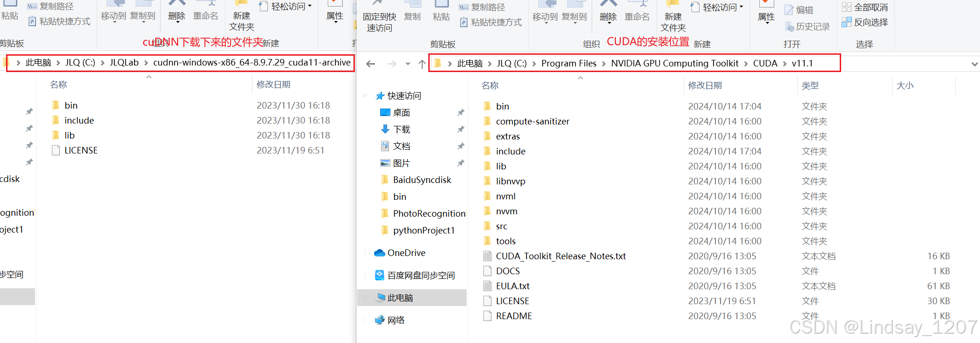Click back arrow in CUDA explorer window
The width and height of the screenshot is (980, 343).
click(371, 64)
